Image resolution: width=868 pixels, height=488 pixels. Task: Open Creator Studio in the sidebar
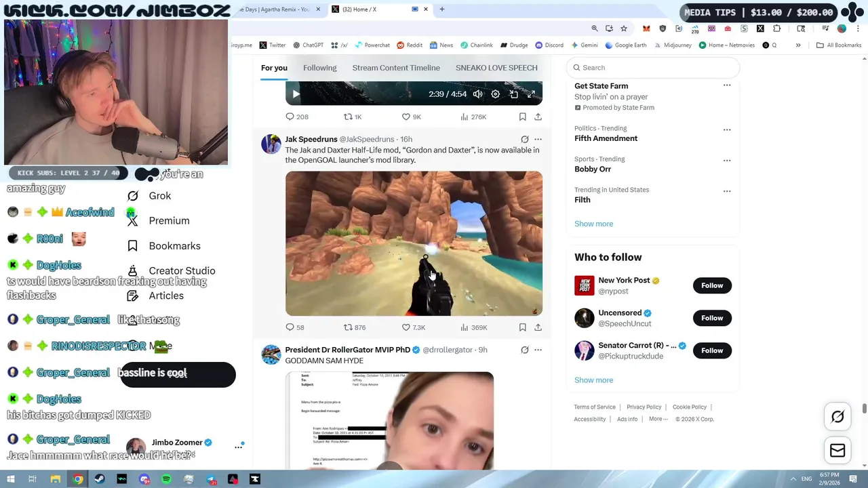click(172, 271)
